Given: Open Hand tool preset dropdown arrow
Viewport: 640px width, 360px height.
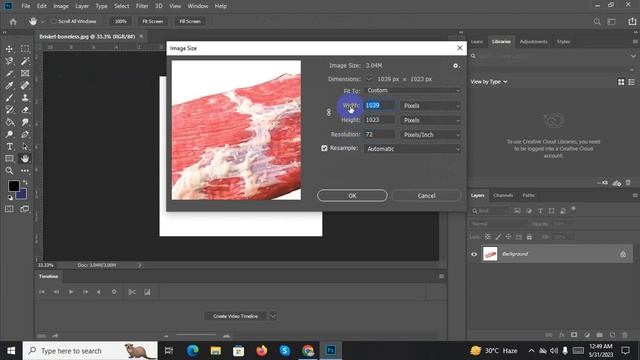Looking at the screenshot, I should point(42,22).
